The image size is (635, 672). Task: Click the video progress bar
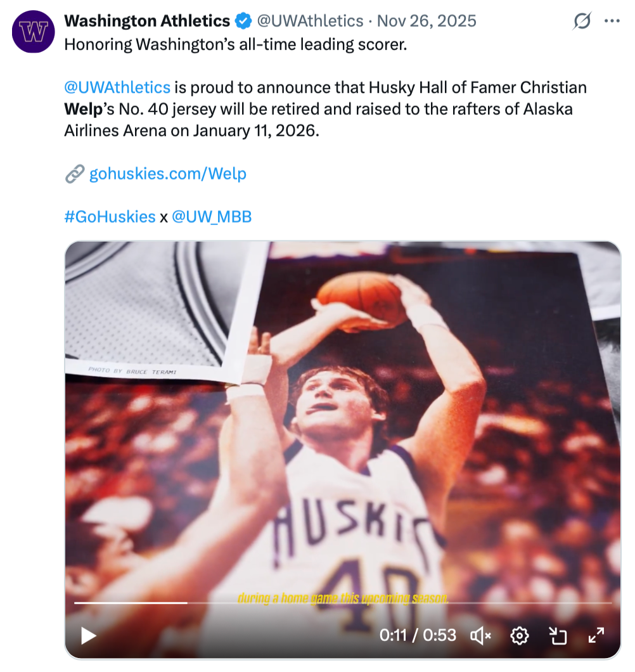coord(342,602)
